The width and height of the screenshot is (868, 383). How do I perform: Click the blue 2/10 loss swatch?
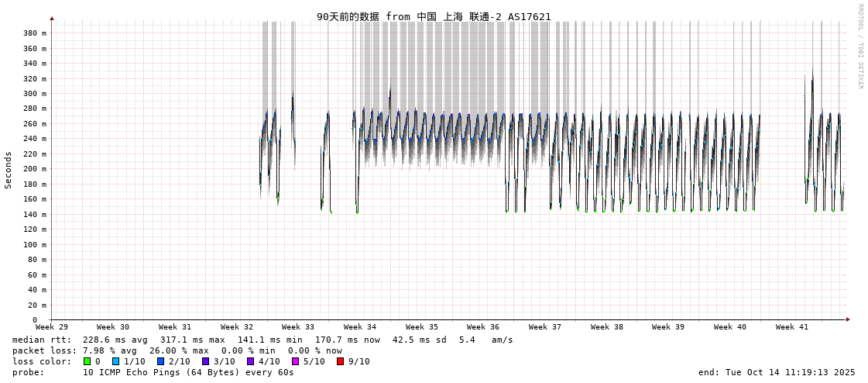click(160, 361)
